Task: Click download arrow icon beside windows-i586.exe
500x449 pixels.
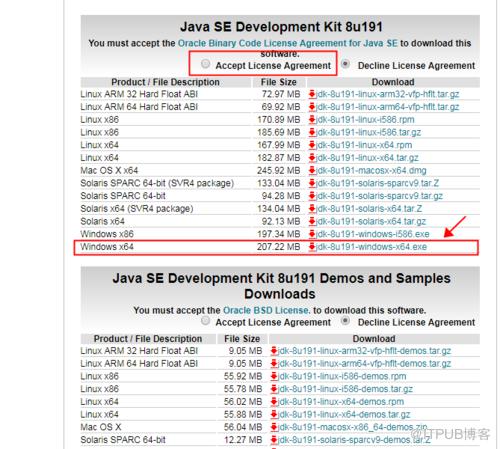Action: (x=312, y=234)
